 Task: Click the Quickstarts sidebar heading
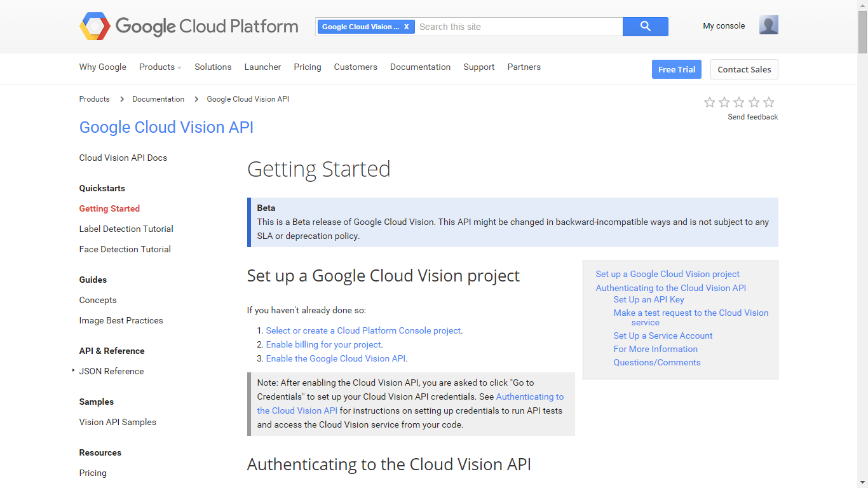click(x=102, y=188)
